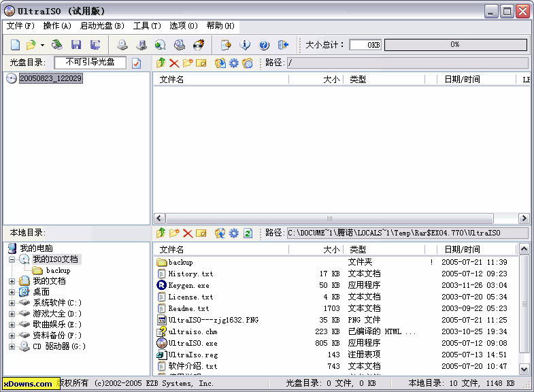Click the local 路径 field with C:\DOCUME~1
534x392 pixels.
(407, 233)
